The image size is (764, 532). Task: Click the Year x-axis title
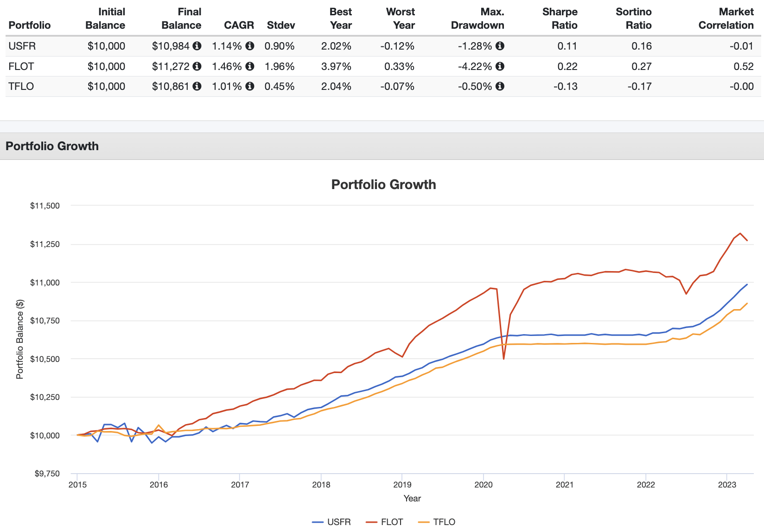point(412,498)
